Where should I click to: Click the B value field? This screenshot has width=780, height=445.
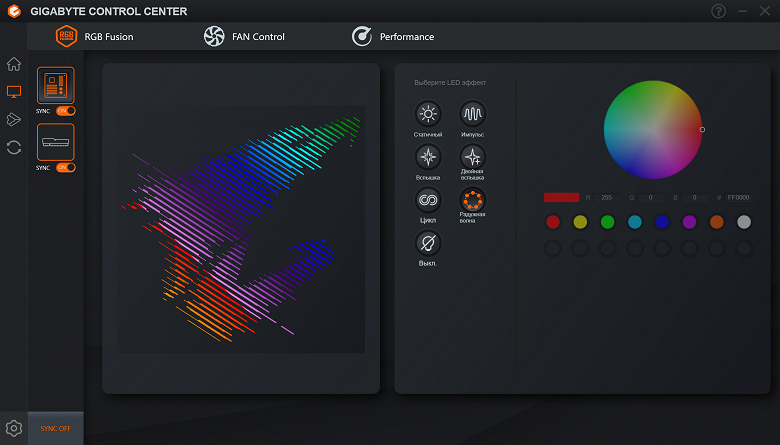pos(695,197)
